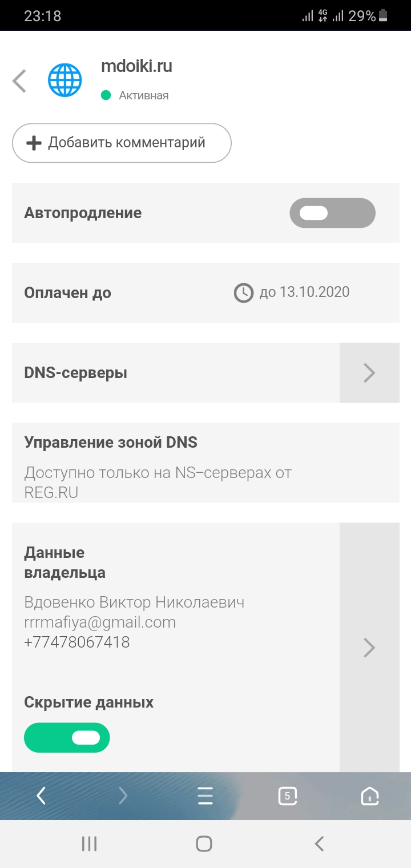Click the Добавить комментарий button

tap(122, 143)
